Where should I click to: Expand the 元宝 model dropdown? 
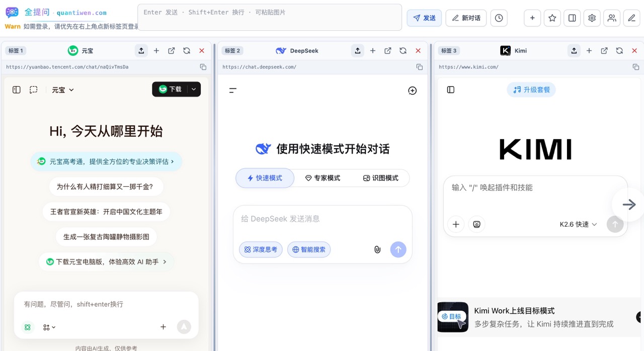pyautogui.click(x=63, y=90)
